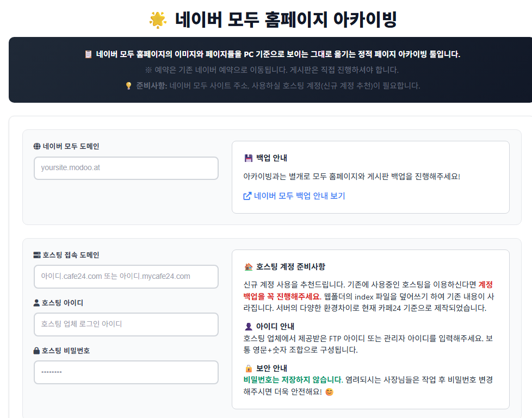Click the 네이버 모두 홈페이지 아카이빙 heading
The height and width of the screenshot is (418, 532).
286,20
